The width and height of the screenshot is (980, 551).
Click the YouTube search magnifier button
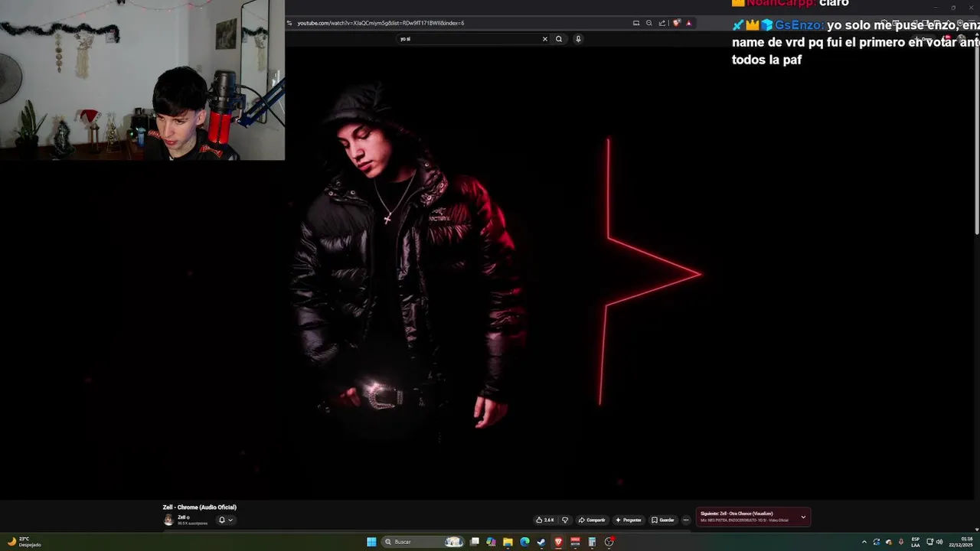(x=559, y=39)
